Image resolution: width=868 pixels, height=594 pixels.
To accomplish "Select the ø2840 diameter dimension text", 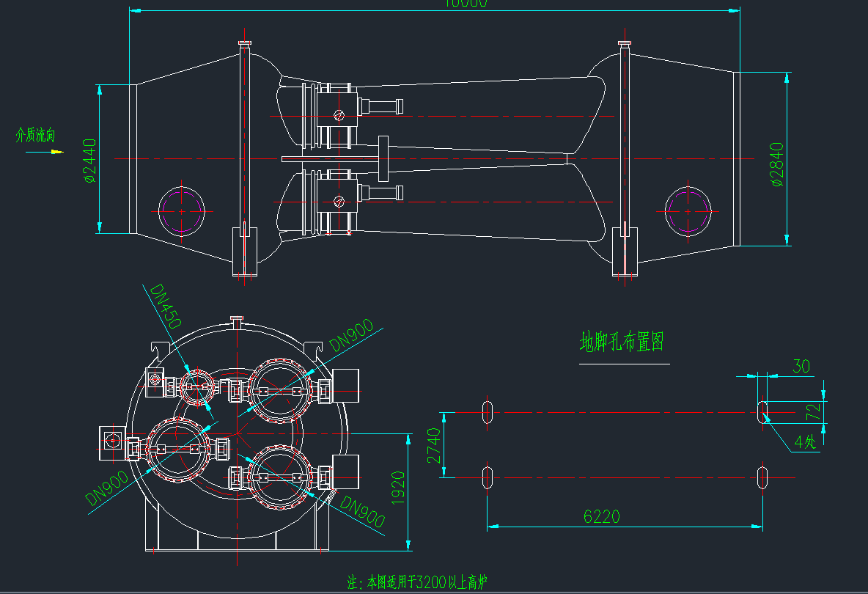I will [x=779, y=165].
